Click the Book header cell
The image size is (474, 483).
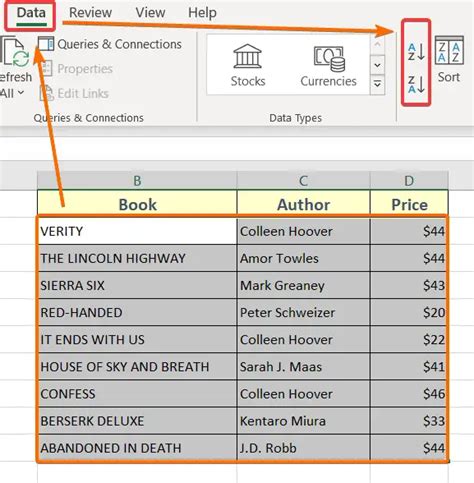137,204
